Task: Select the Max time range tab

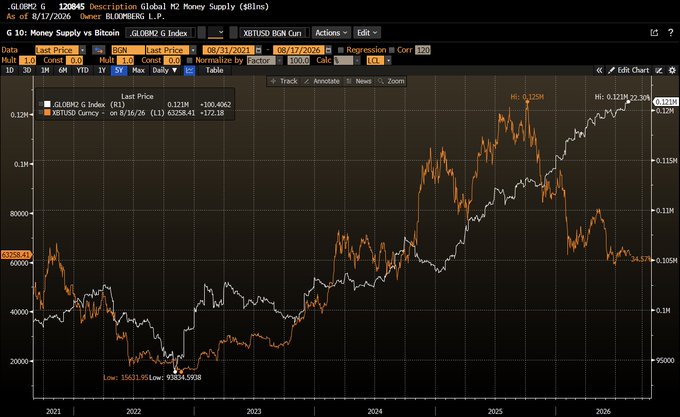Action: (138, 70)
